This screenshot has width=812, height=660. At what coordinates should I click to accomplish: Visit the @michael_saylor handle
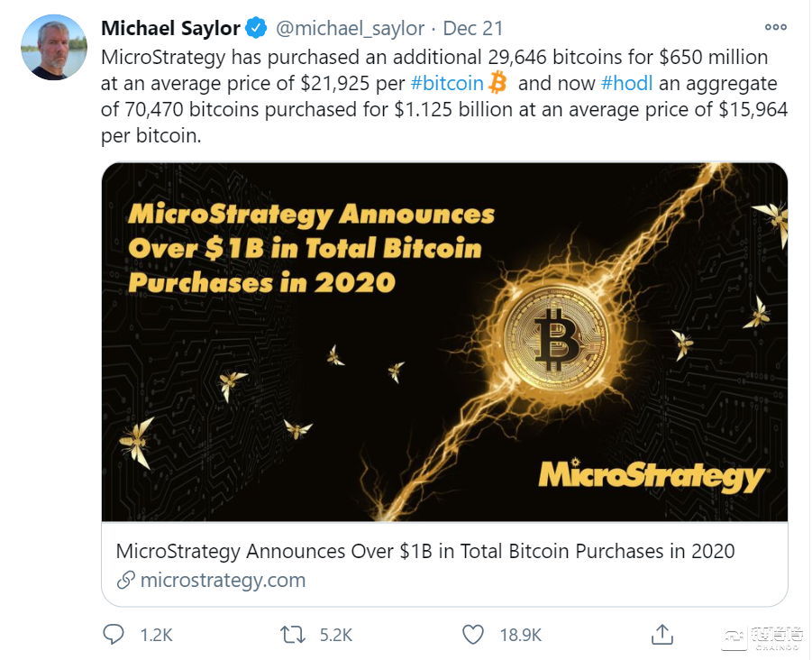pos(350,29)
